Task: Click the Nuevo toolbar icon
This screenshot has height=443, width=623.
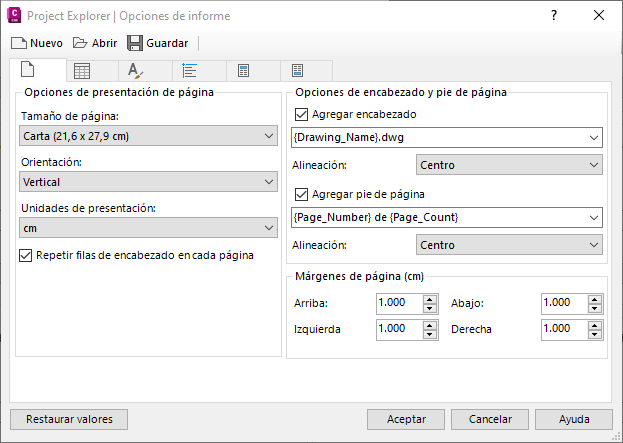Action: click(19, 43)
